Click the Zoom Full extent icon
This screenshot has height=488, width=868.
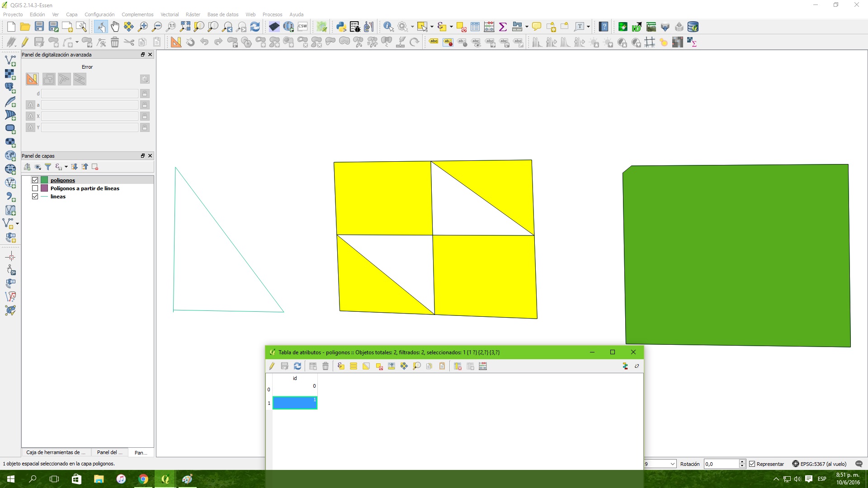pos(185,27)
